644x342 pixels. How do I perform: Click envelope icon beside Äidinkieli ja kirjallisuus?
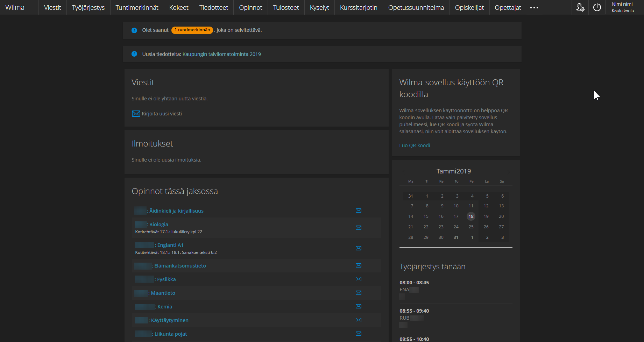pos(359,211)
